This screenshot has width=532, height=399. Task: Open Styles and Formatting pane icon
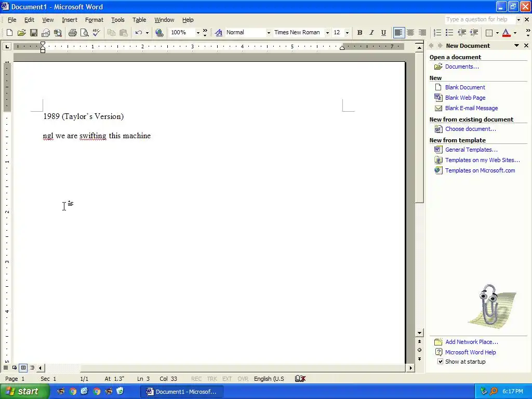219,33
